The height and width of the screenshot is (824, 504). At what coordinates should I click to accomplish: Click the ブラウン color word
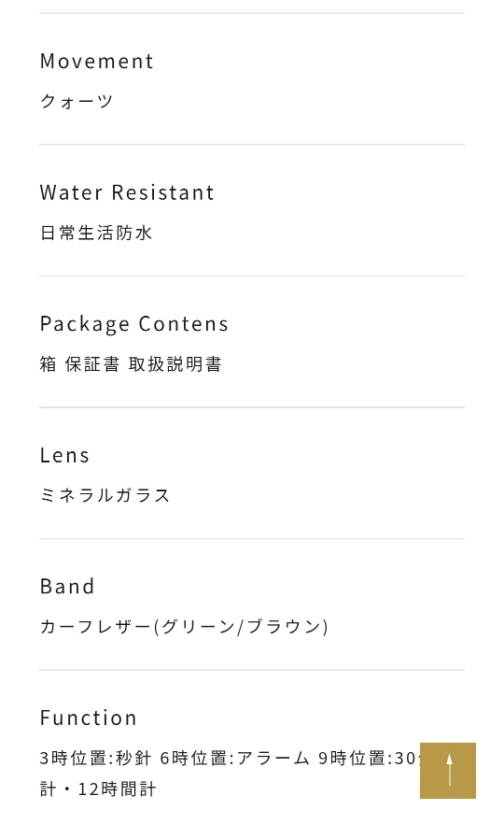(x=284, y=626)
